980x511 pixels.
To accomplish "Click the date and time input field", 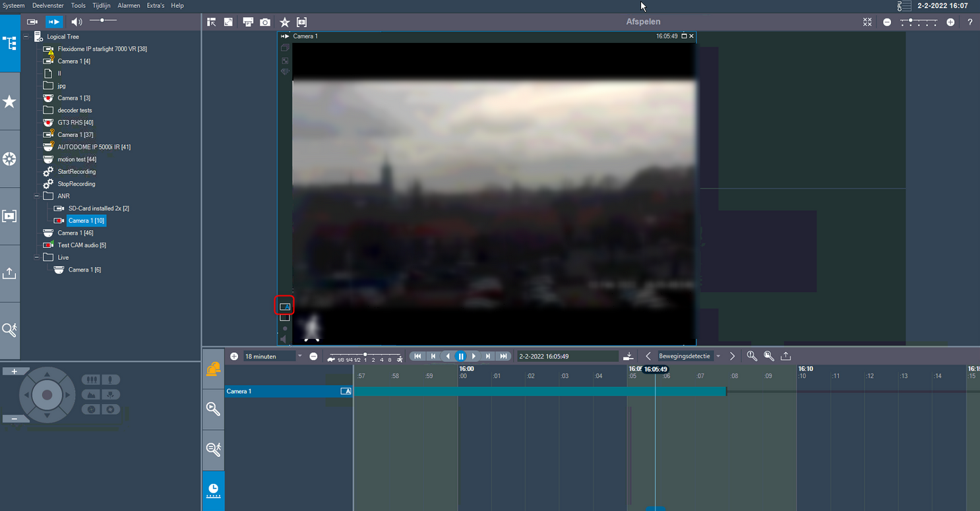I will coord(567,356).
